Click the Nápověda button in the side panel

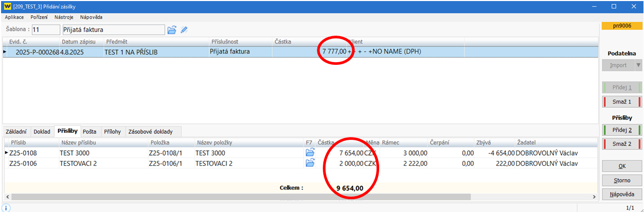[x=622, y=194]
